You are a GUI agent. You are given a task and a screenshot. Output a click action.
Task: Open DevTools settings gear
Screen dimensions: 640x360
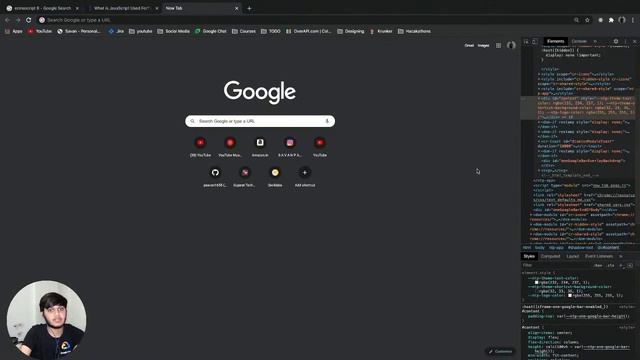tap(616, 41)
